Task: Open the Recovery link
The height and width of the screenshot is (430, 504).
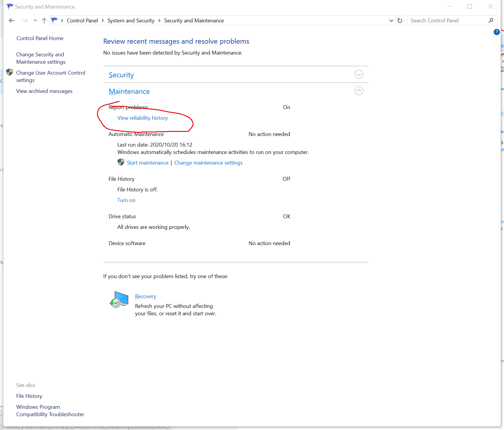Action: [x=145, y=296]
